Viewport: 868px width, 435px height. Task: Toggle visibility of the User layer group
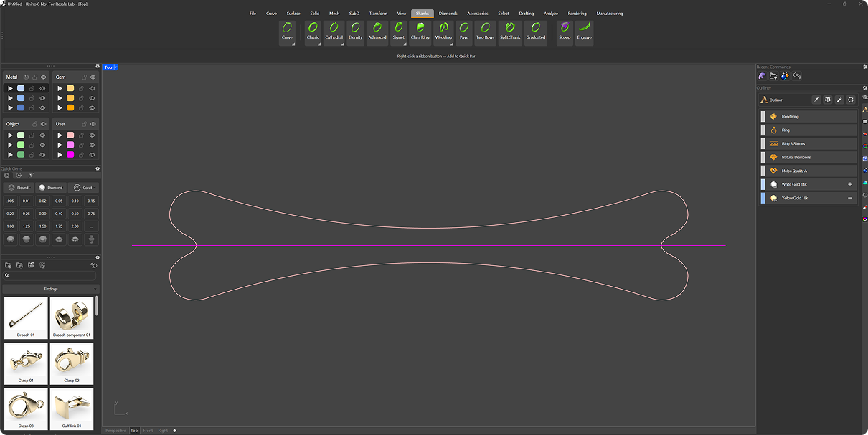tap(93, 124)
